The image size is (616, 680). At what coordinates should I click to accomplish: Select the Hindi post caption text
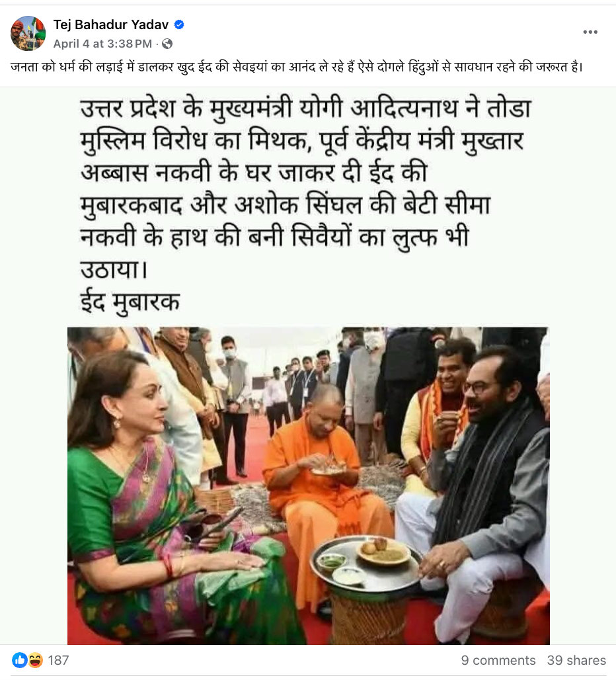[297, 67]
